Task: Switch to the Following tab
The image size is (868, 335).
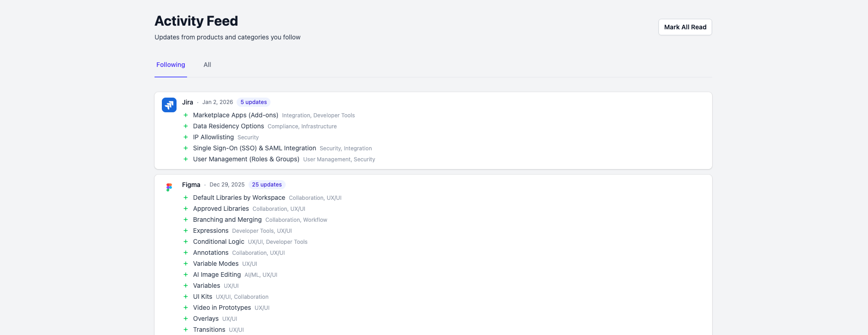Action: tap(171, 65)
